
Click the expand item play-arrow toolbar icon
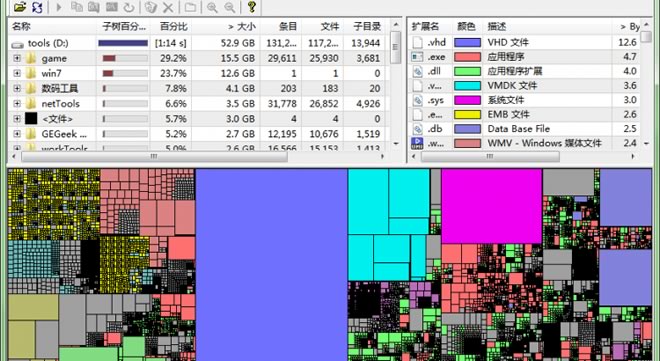pyautogui.click(x=59, y=7)
